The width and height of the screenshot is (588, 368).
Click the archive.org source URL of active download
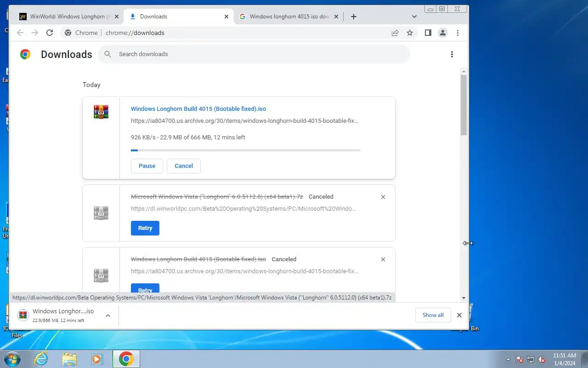point(244,121)
